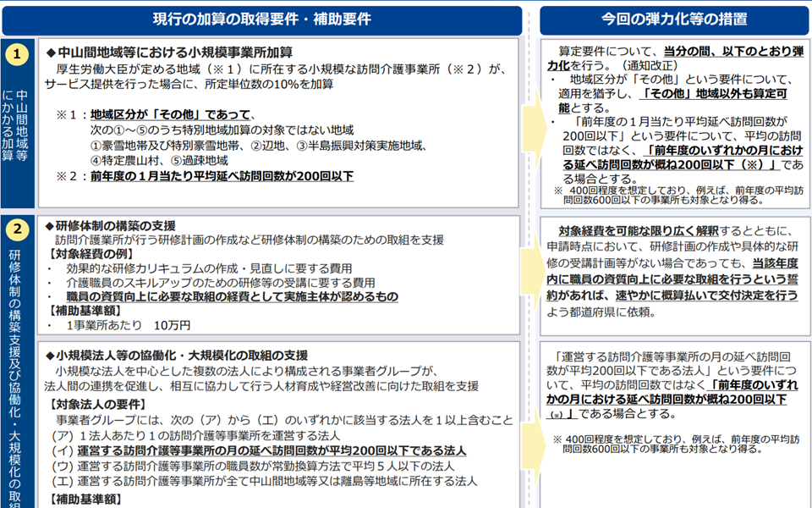Click the ◆研修体制の構築の支援 heading
The width and height of the screenshot is (812, 508).
click(x=109, y=225)
